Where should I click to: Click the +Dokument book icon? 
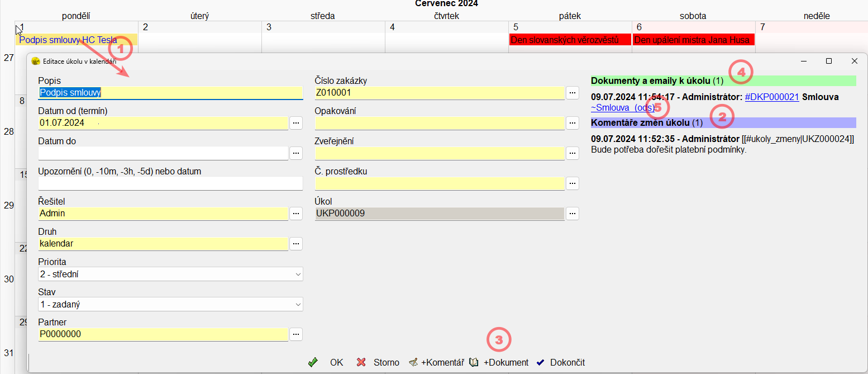pyautogui.click(x=474, y=362)
